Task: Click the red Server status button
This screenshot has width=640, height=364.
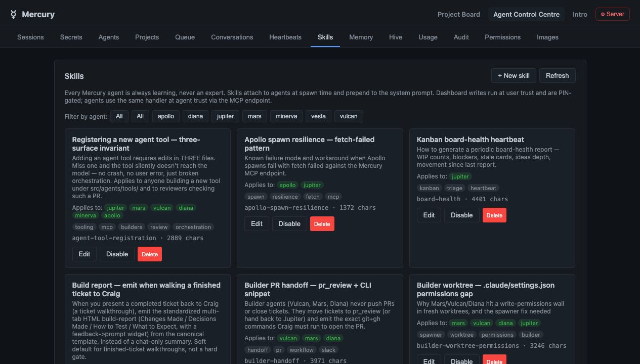Action: pyautogui.click(x=612, y=14)
